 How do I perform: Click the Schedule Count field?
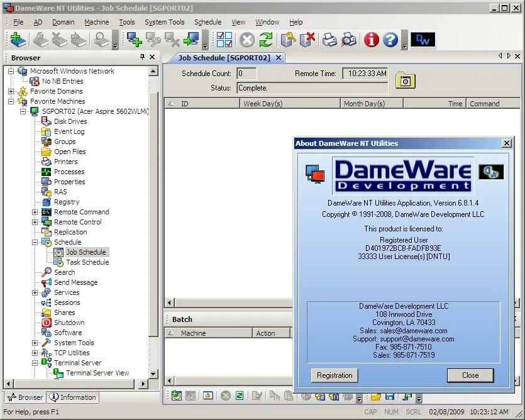click(x=246, y=74)
